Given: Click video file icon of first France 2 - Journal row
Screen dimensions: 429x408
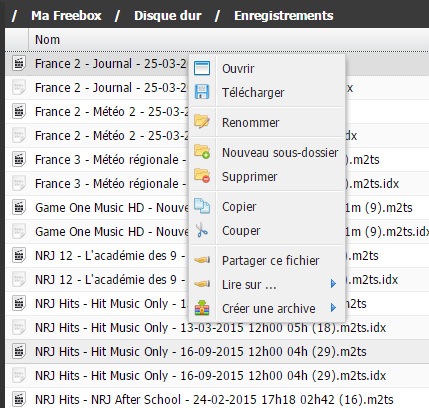Looking at the screenshot, I should [19, 63].
